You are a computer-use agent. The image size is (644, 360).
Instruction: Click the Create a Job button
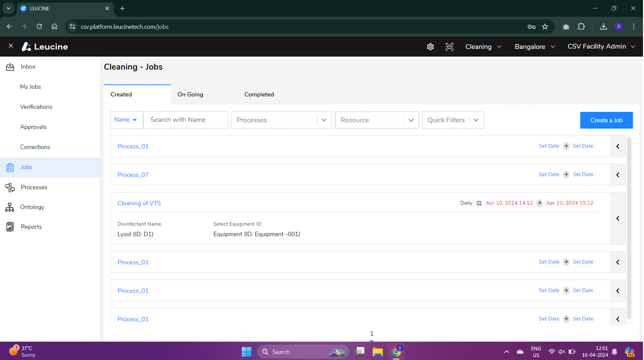[606, 120]
